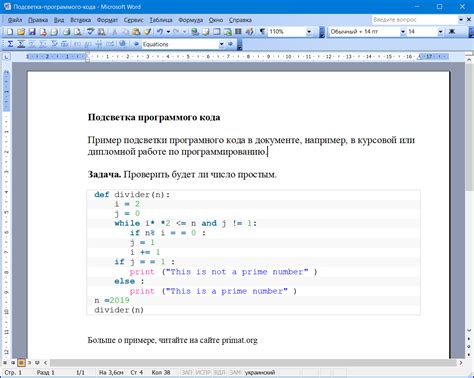Screen dimensions: 474x378
Task: Click the globe icon on Equations toolbar
Action: (x=123, y=44)
